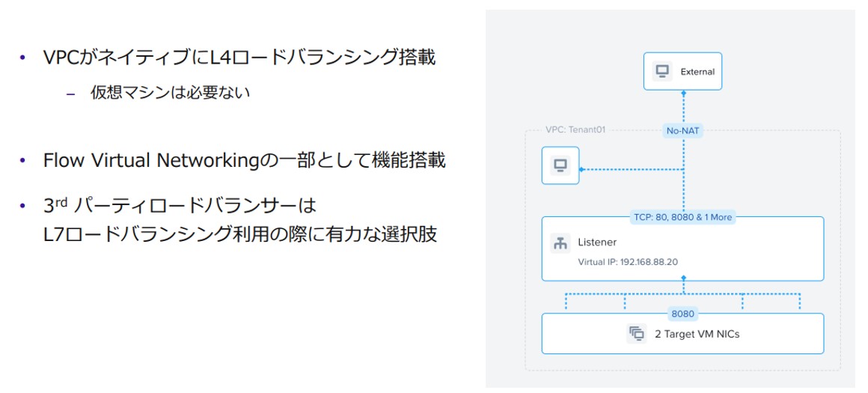Click the 8080 port badge
Image resolution: width=868 pixels, height=393 pixels.
pos(682,314)
